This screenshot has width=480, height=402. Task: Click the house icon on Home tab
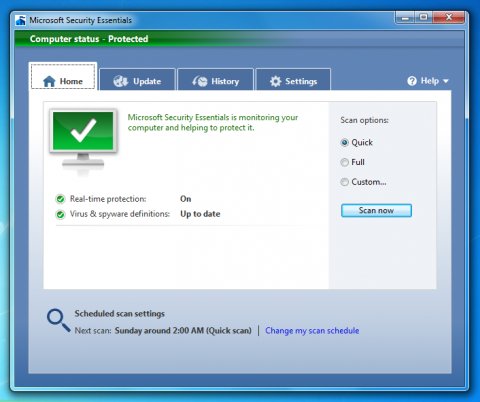point(49,81)
